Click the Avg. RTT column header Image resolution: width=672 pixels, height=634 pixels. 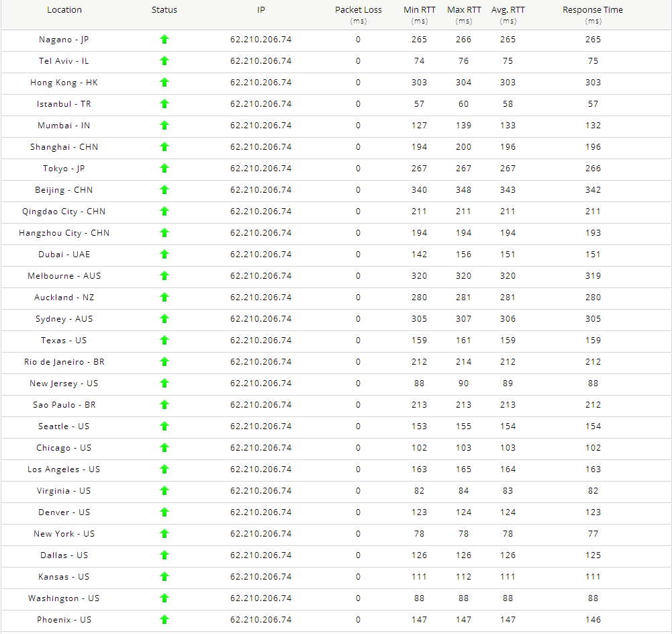(508, 10)
